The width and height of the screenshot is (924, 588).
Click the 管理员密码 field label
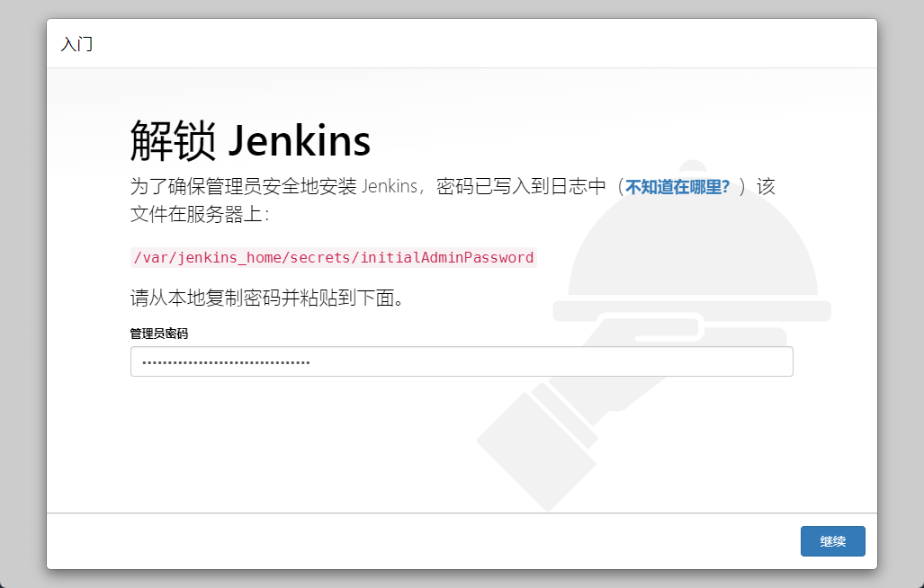tap(159, 334)
